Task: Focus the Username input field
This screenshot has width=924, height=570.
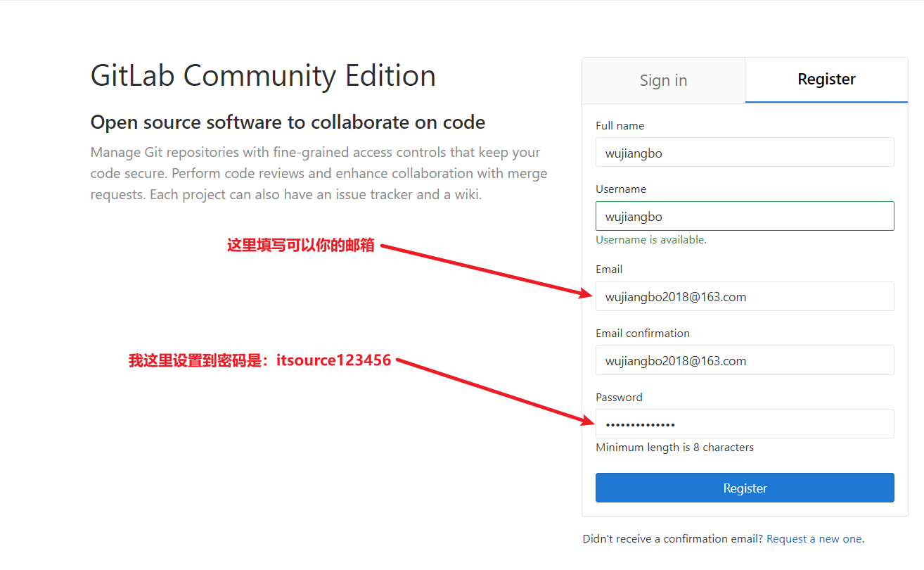Action: 745,216
